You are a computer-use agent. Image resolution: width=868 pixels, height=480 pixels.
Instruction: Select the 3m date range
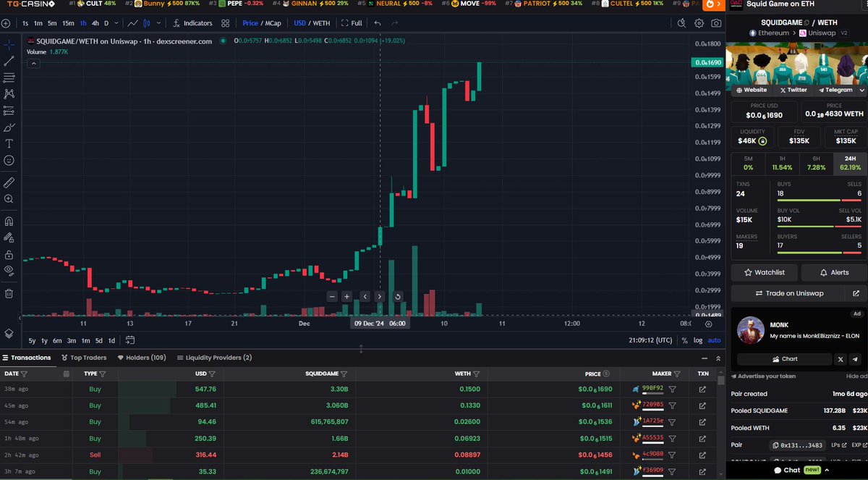[71, 340]
